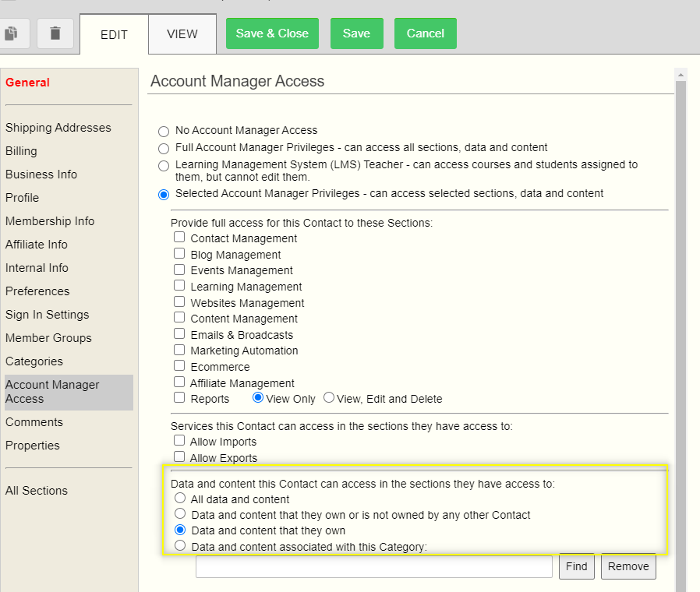Click the trash delete icon
This screenshot has height=592, width=700.
point(55,33)
